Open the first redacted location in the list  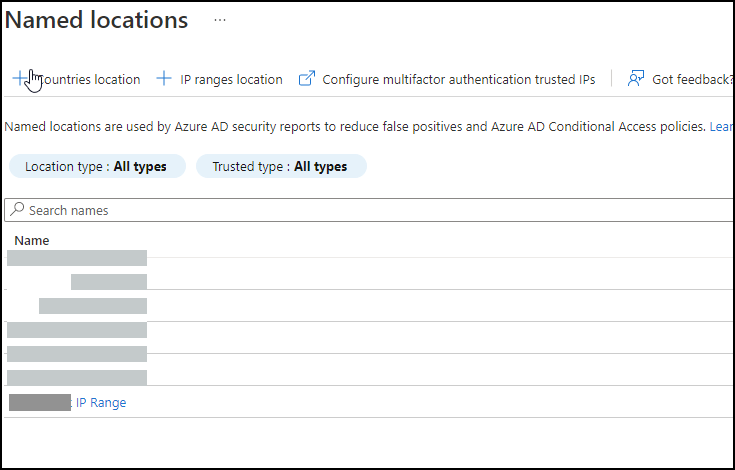77,258
